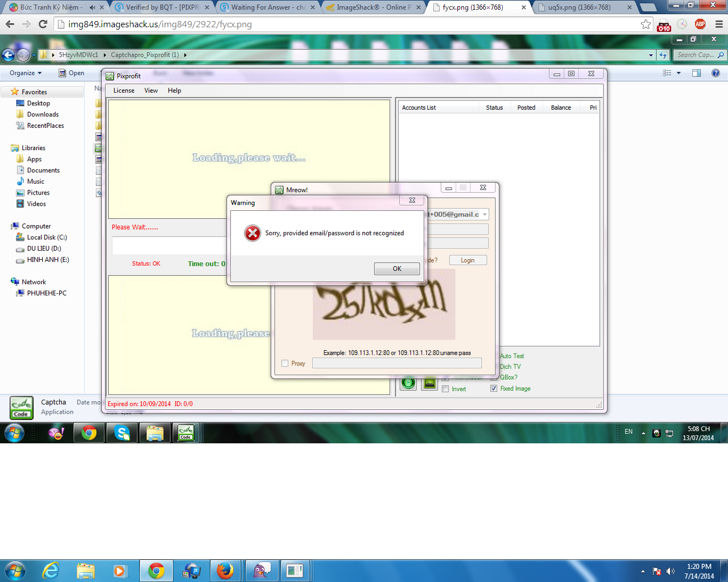728x582 pixels.
Task: Click Chrome's forward navigation arrow
Action: click(x=26, y=24)
